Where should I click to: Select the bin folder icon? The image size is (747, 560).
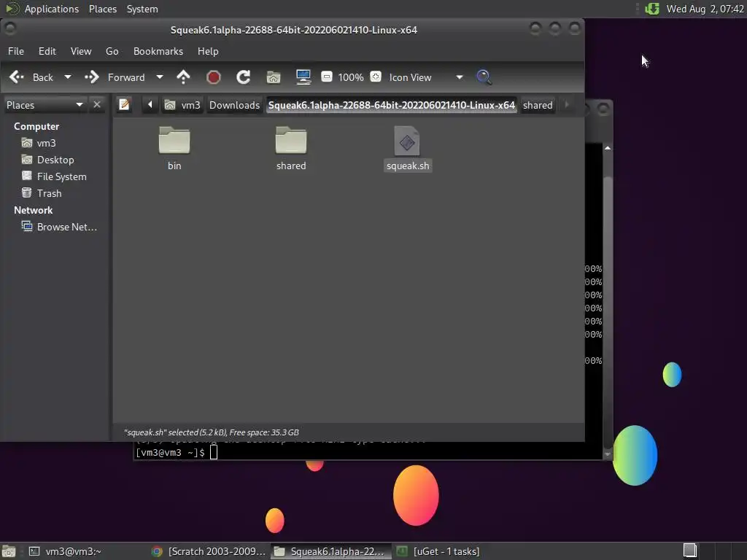click(x=174, y=141)
